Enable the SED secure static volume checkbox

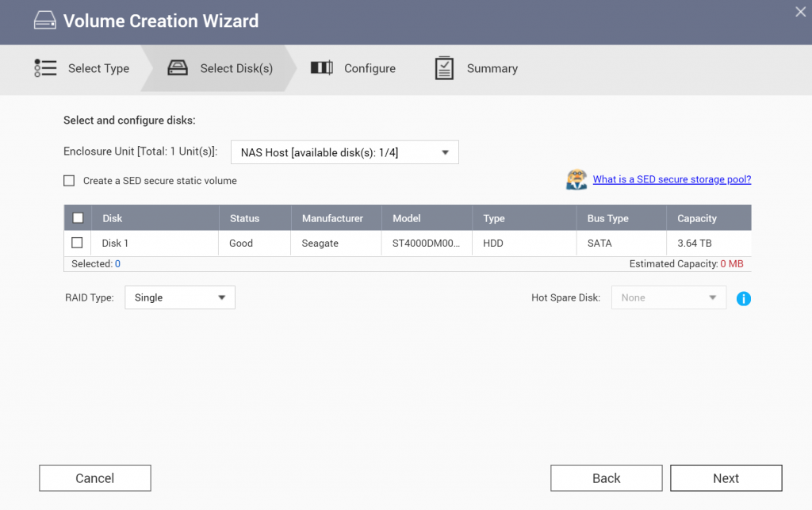[69, 180]
